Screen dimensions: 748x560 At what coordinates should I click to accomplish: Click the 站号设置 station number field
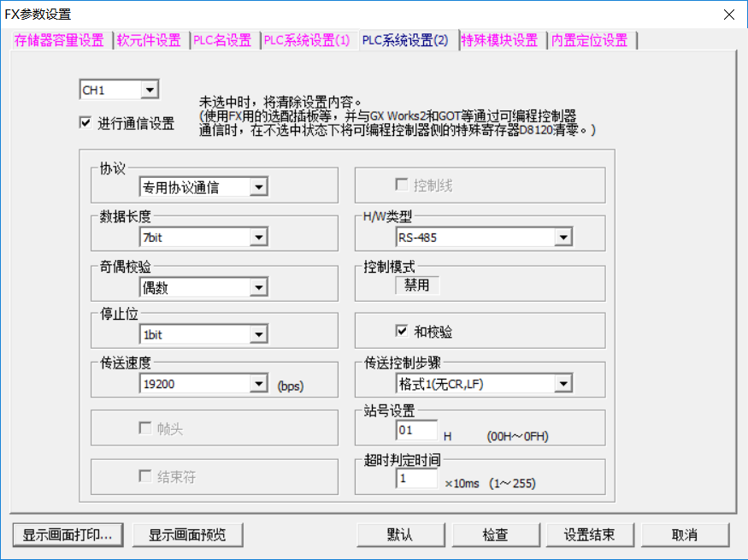[416, 429]
